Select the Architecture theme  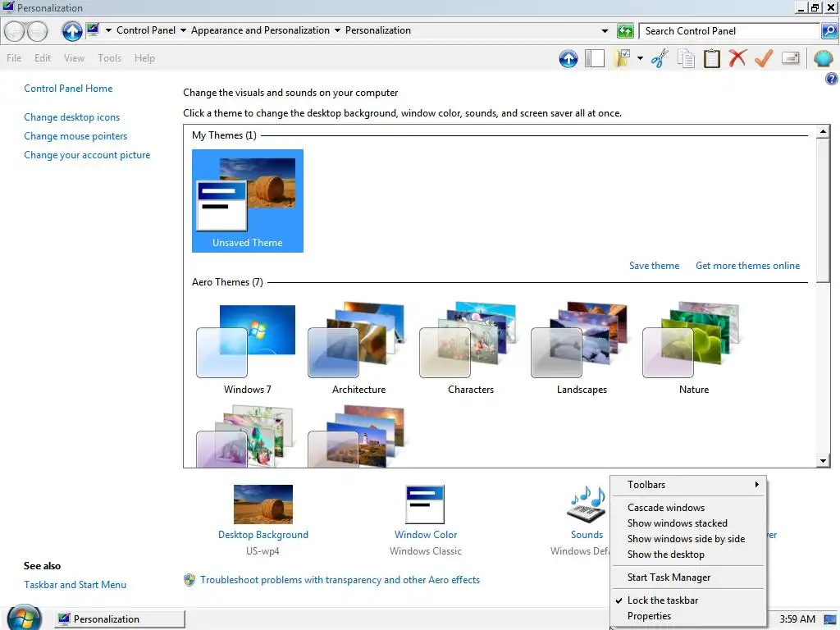(358, 348)
